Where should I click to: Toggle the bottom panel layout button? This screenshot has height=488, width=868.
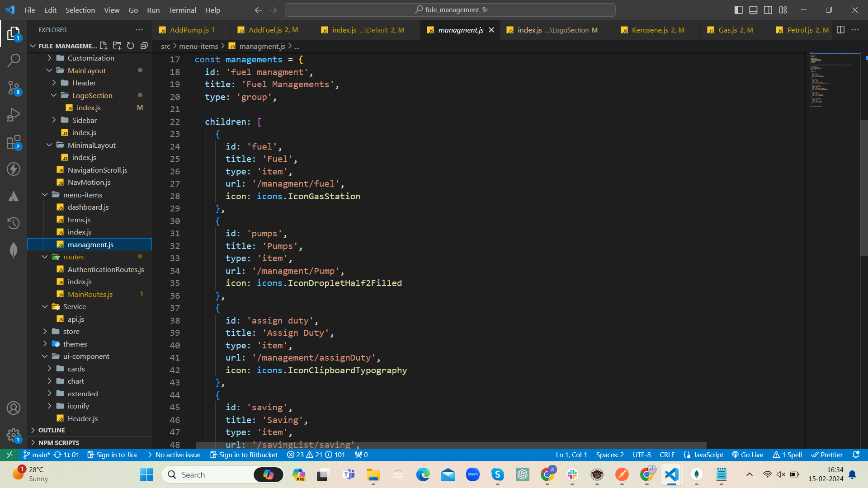(x=753, y=10)
